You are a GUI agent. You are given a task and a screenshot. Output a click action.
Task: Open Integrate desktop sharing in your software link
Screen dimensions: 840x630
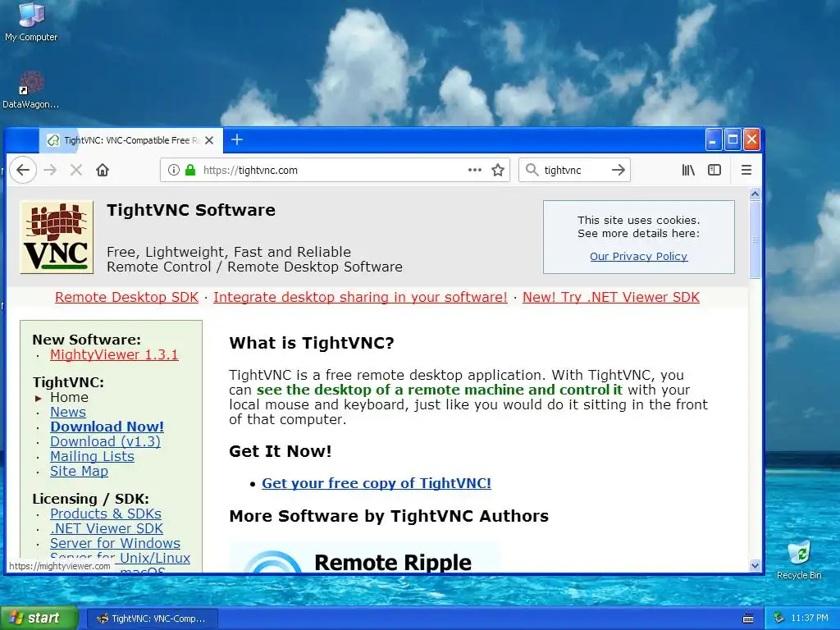pyautogui.click(x=360, y=297)
